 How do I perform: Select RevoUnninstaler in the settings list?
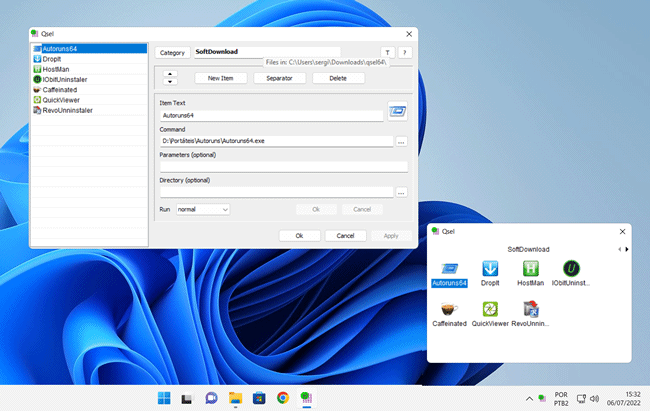[90, 110]
